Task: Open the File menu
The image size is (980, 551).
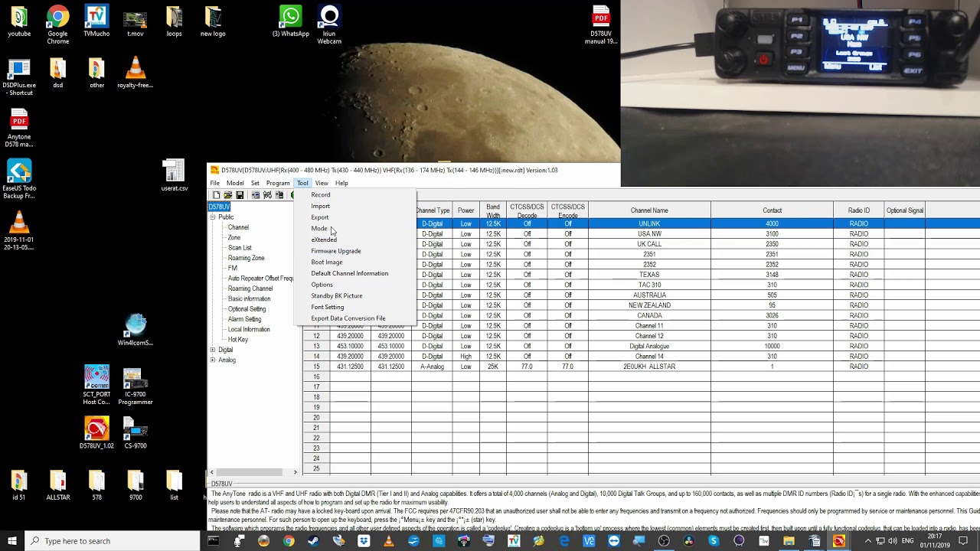Action: 215,183
